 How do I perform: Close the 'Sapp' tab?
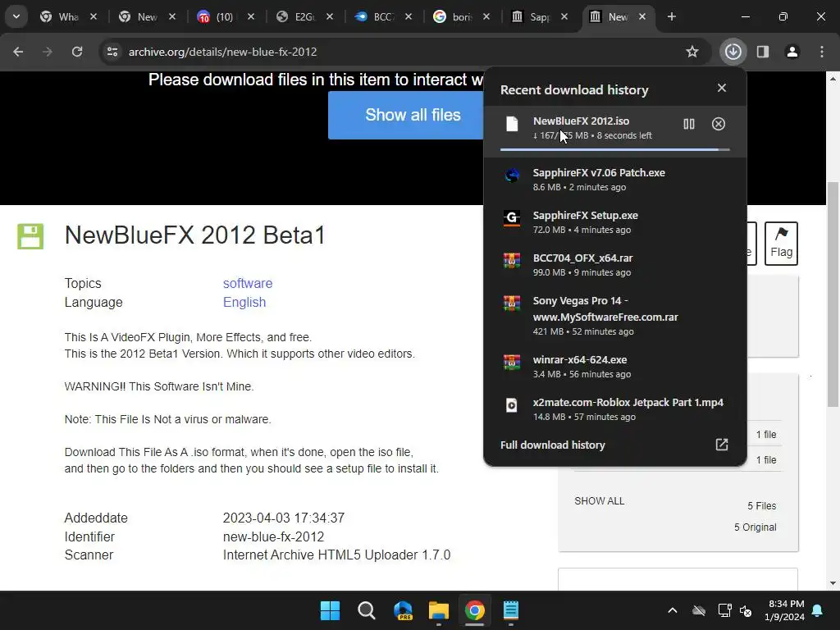coord(564,16)
